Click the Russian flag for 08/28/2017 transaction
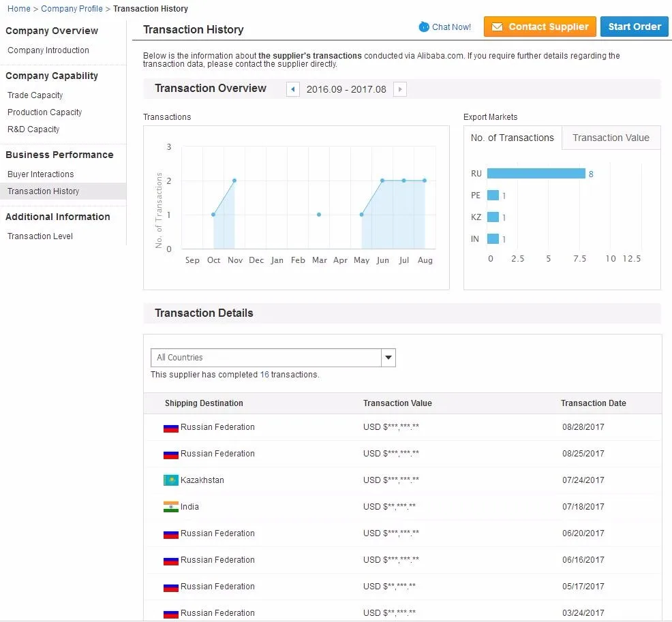672x622 pixels. 170,428
